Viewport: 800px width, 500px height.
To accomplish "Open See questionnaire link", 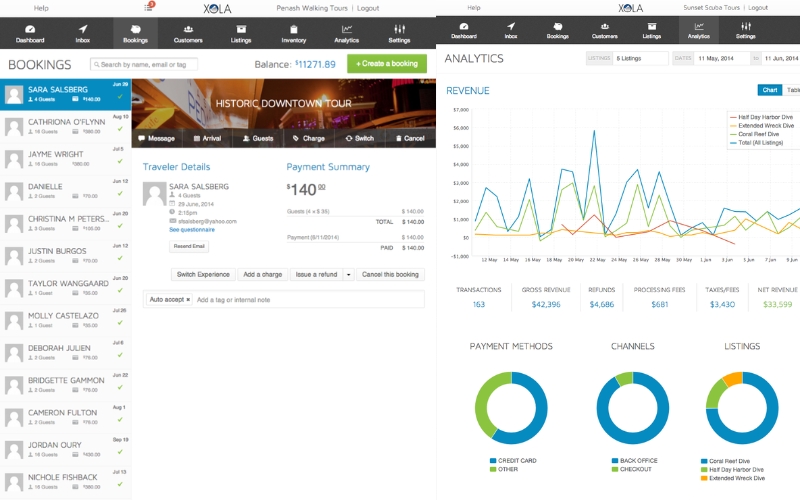I will [192, 230].
